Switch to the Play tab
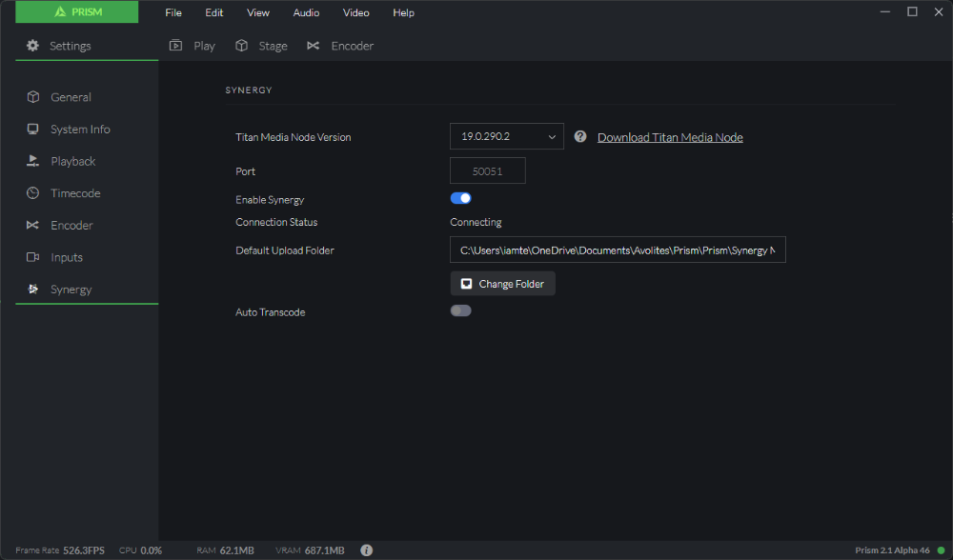This screenshot has height=560, width=953. click(193, 46)
